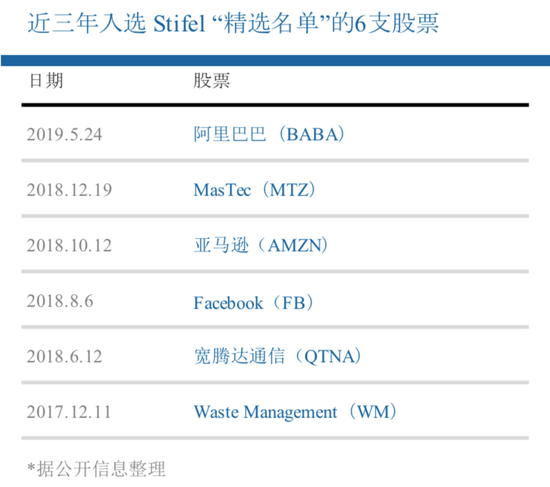Click the 2018.10.12 date cell
This screenshot has width=550, height=487.
tap(69, 245)
